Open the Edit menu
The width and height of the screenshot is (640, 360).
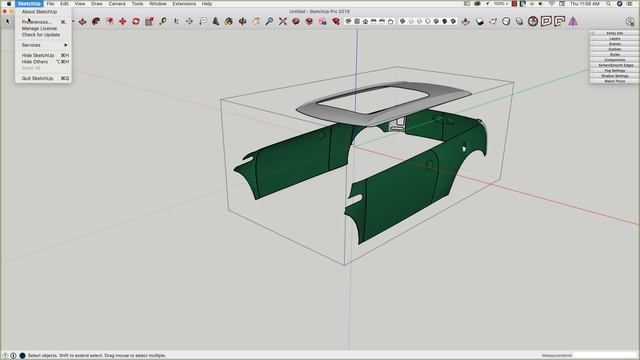tap(64, 4)
